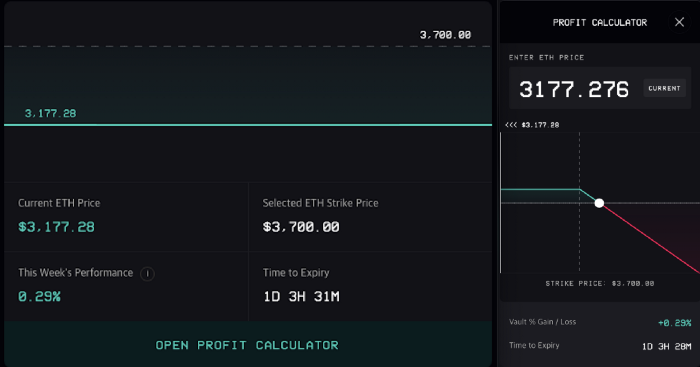Click the green profit segment of payoff chart
Viewport: 700px width, 367px height.
pyautogui.click(x=540, y=190)
